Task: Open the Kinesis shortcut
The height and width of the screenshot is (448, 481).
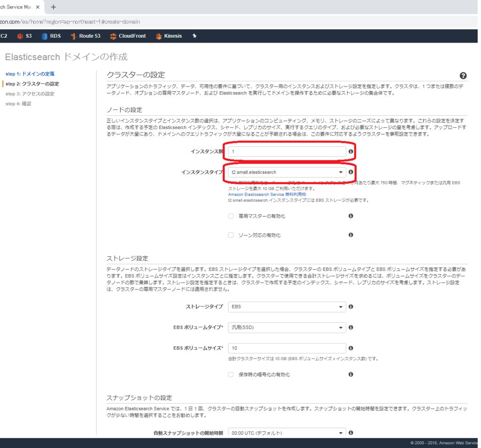Action: tap(169, 36)
